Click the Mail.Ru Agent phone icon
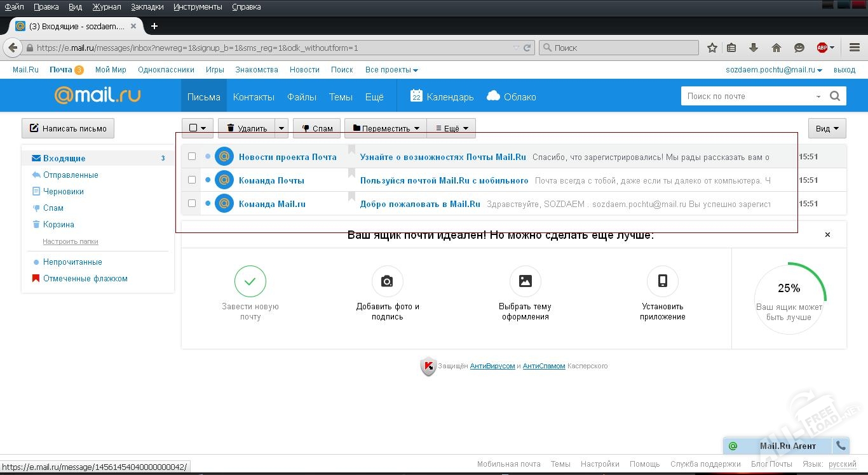Image resolution: width=868 pixels, height=475 pixels. click(841, 446)
